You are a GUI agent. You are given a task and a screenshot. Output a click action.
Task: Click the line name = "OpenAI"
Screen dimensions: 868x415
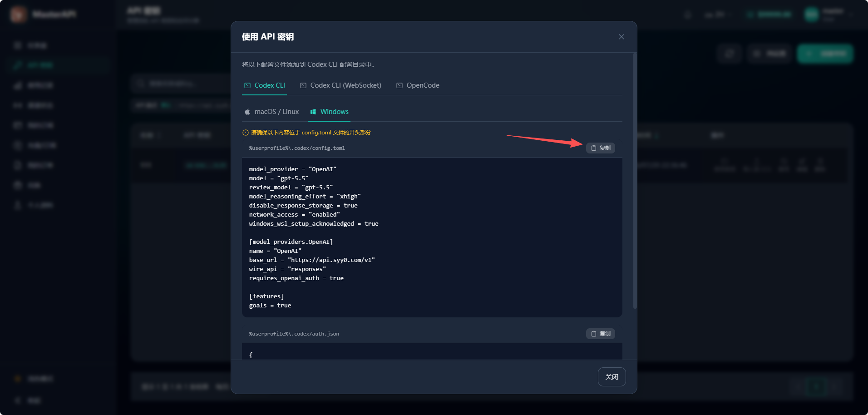point(275,251)
